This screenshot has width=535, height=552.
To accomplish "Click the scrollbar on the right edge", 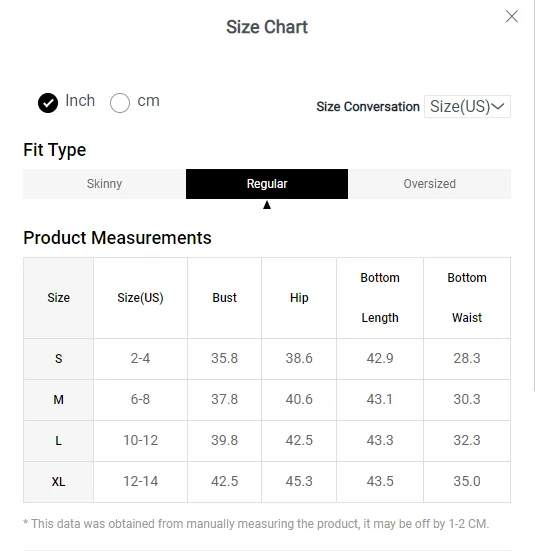I will pyautogui.click(x=534, y=195).
